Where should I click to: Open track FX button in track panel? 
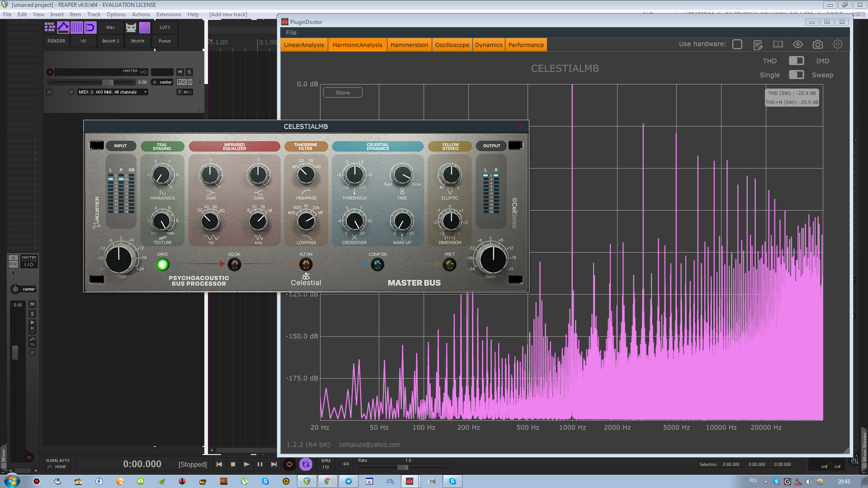click(x=182, y=82)
